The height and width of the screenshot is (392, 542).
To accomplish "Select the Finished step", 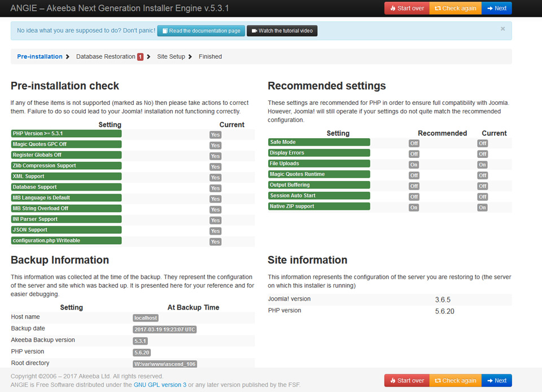I will tap(210, 56).
